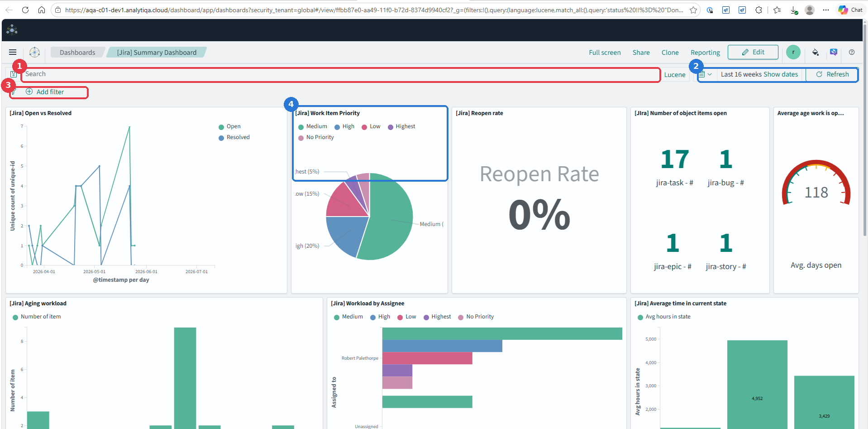This screenshot has height=429, width=868.
Task: Toggle Avg hours in state legend entry
Action: point(664,317)
